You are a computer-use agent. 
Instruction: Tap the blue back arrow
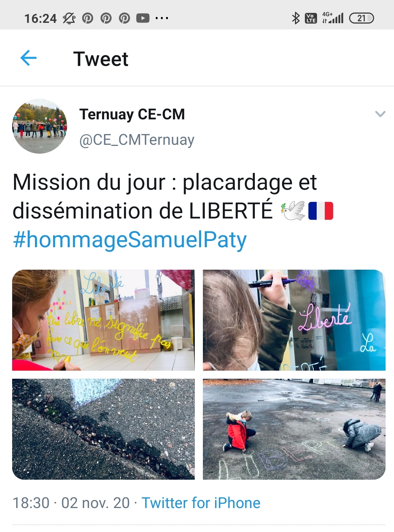[x=28, y=58]
